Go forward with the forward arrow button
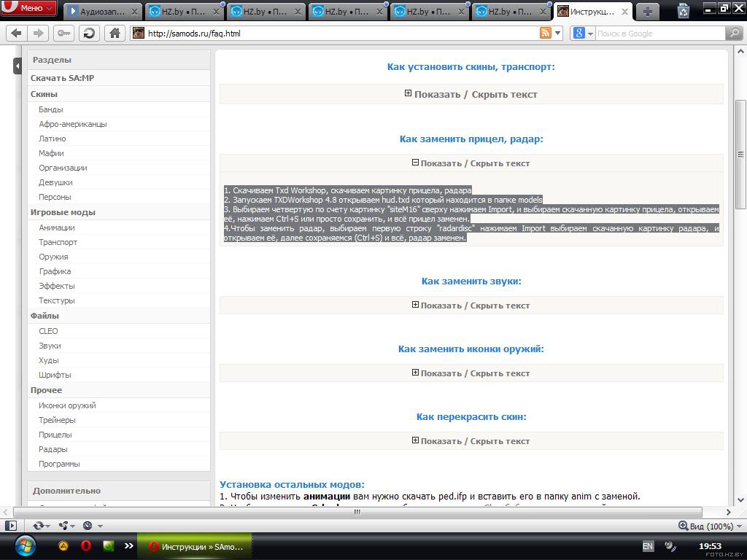 click(38, 33)
